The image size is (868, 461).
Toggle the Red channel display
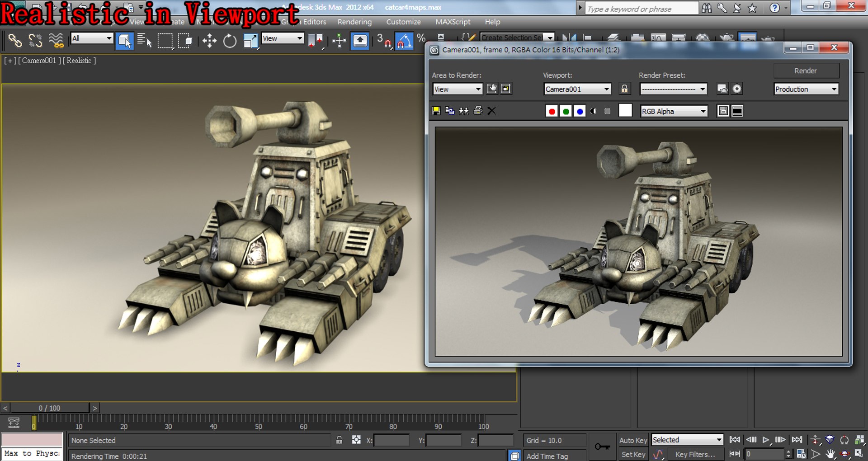coord(552,111)
